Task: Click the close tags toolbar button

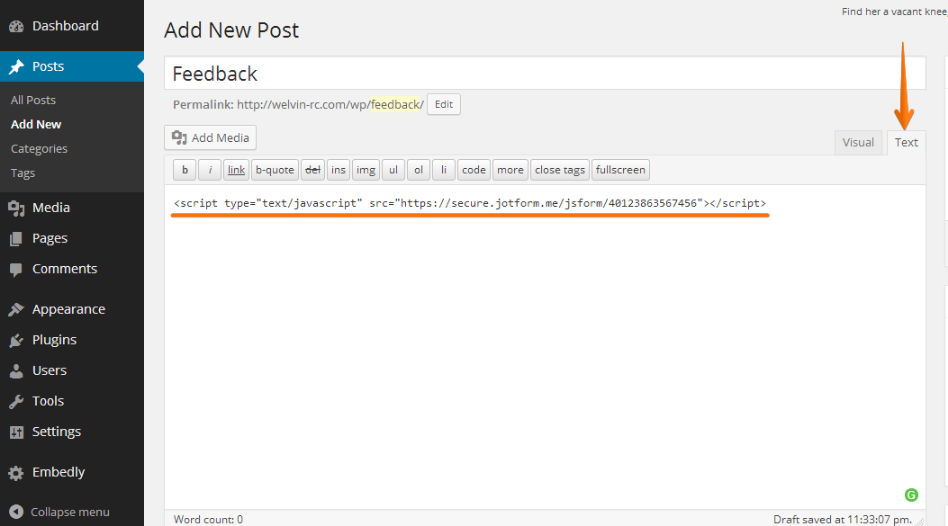Action: (560, 170)
